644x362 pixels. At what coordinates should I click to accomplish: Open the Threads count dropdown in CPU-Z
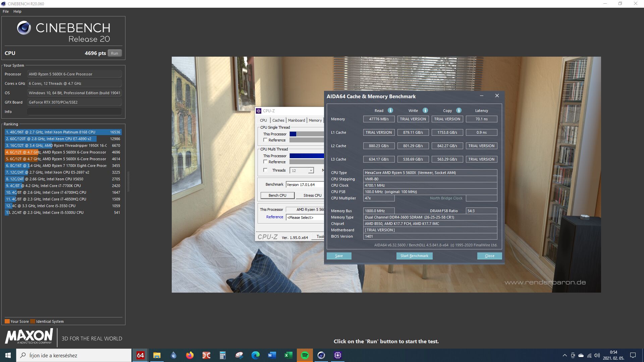pos(302,171)
